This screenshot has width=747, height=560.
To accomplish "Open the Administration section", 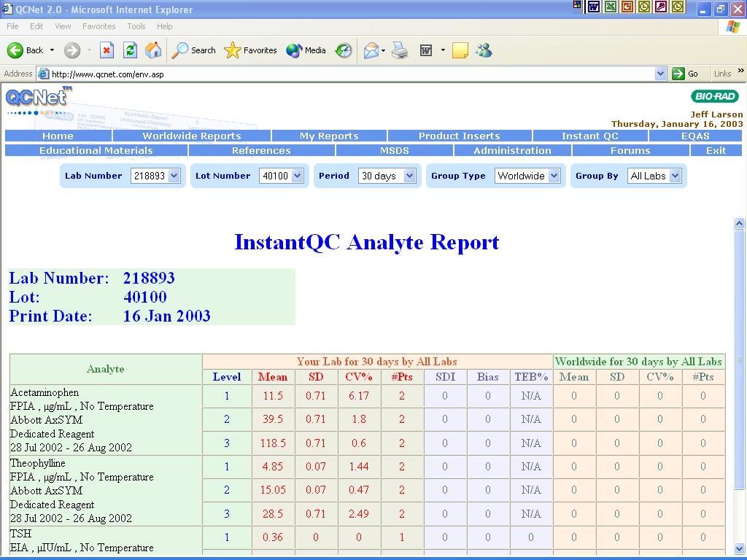I will (x=513, y=150).
